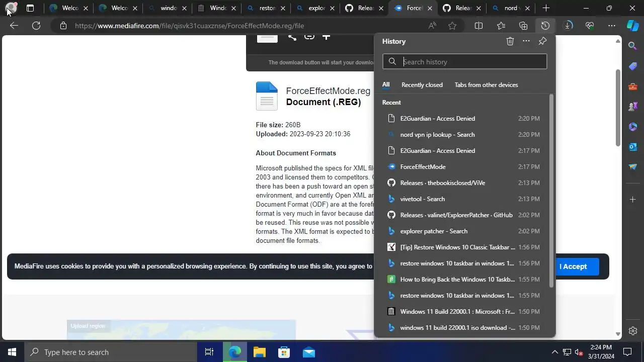Viewport: 644px width, 362px height.
Task: Open Windows 11 Build 22000.1 Microsoft entry
Action: coord(463,312)
